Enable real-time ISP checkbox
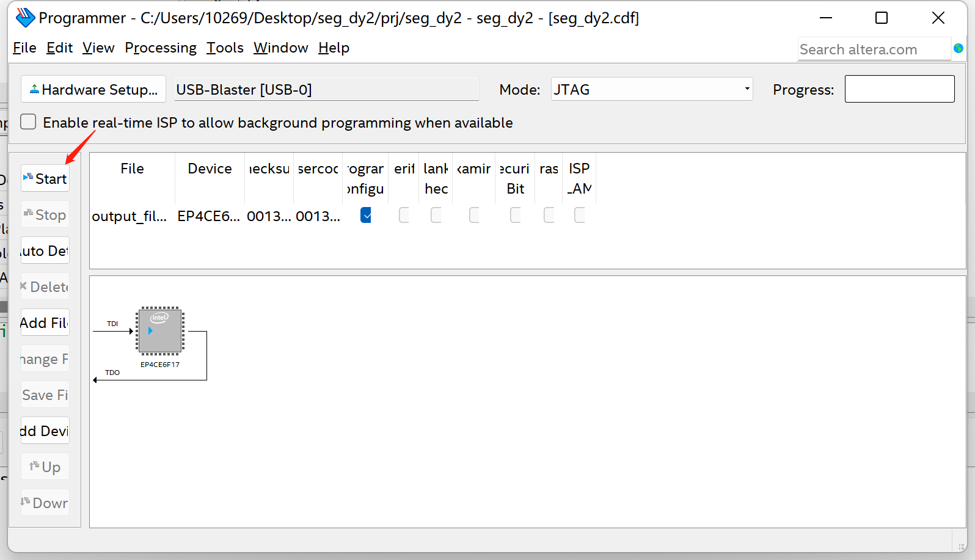This screenshot has width=975, height=560. coord(28,122)
